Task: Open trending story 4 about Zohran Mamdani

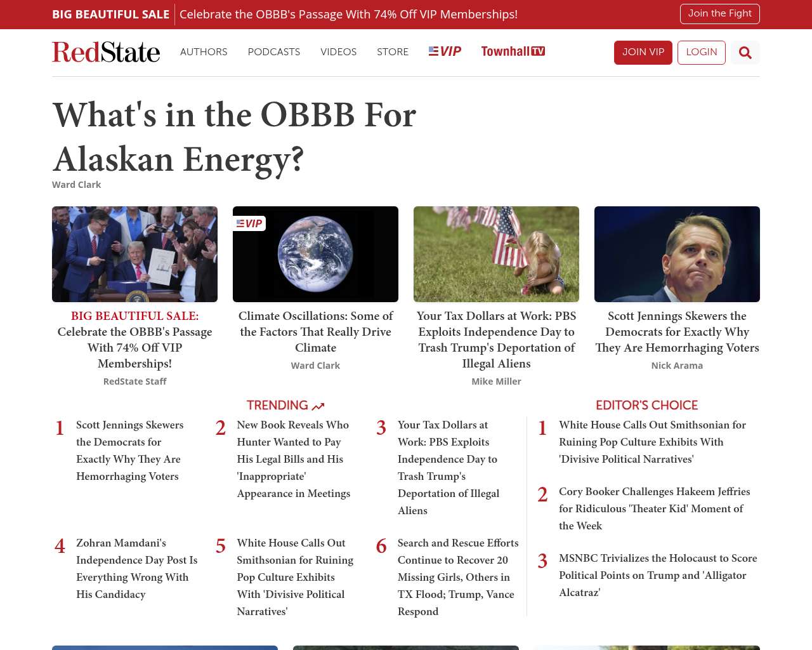Action: (137, 569)
